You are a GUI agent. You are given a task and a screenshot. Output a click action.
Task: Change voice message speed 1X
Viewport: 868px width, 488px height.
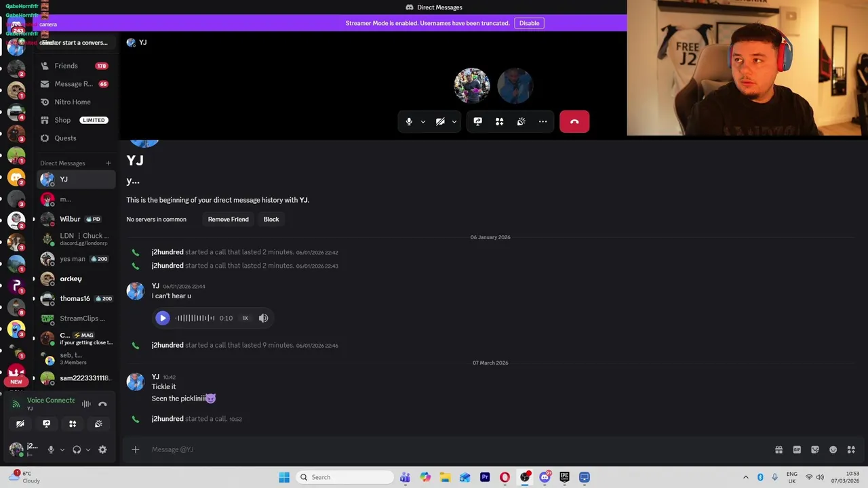(x=245, y=318)
